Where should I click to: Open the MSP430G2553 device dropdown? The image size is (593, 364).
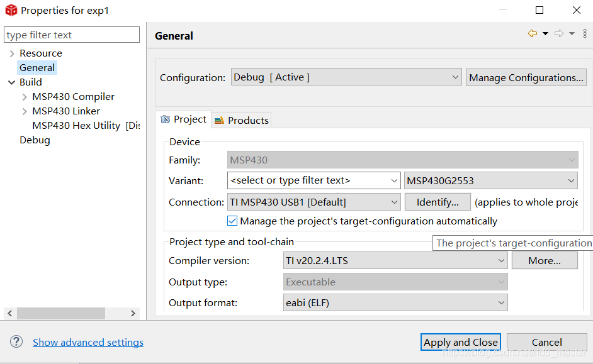click(x=491, y=180)
